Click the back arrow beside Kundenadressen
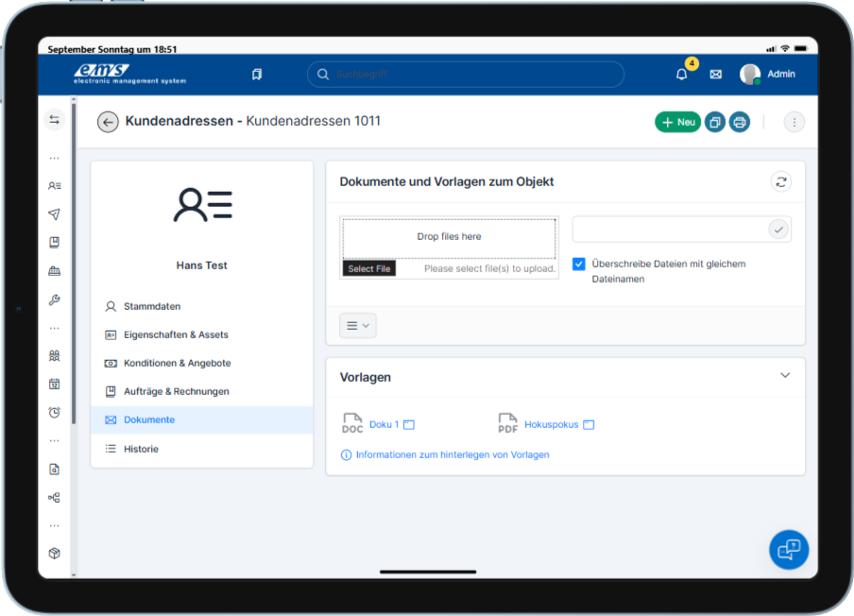This screenshot has width=854, height=616. click(x=108, y=122)
